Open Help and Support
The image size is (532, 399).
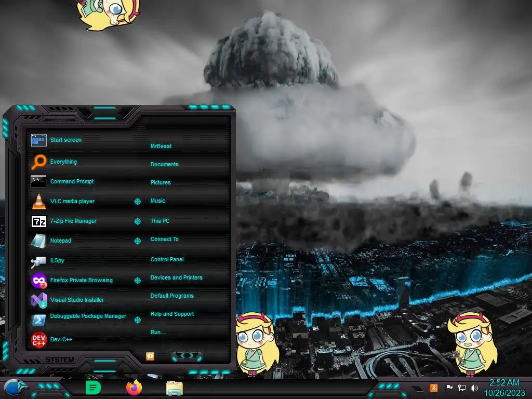pos(172,314)
